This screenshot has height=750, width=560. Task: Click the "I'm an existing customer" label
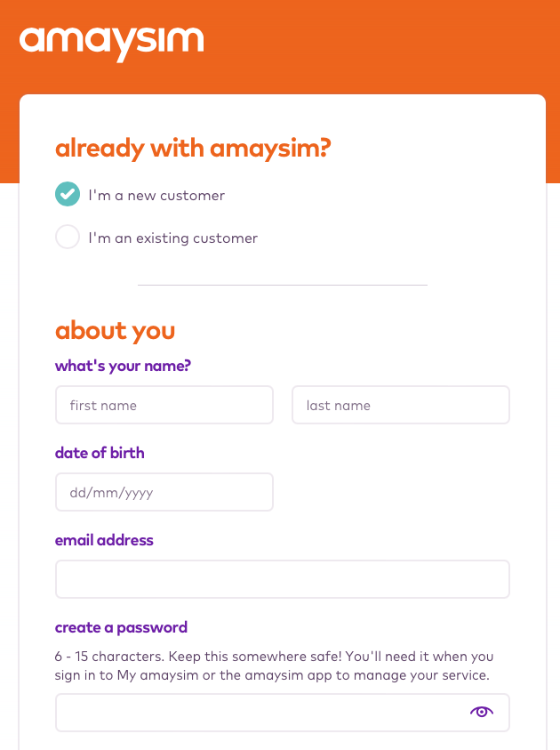(x=172, y=238)
